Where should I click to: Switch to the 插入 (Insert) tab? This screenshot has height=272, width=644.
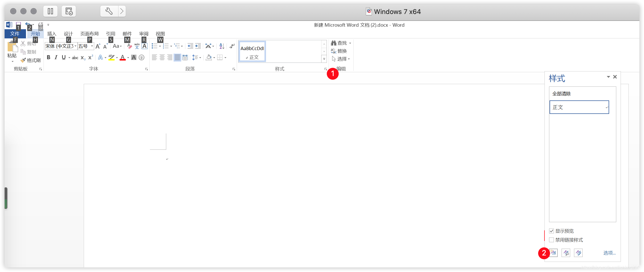pos(52,34)
